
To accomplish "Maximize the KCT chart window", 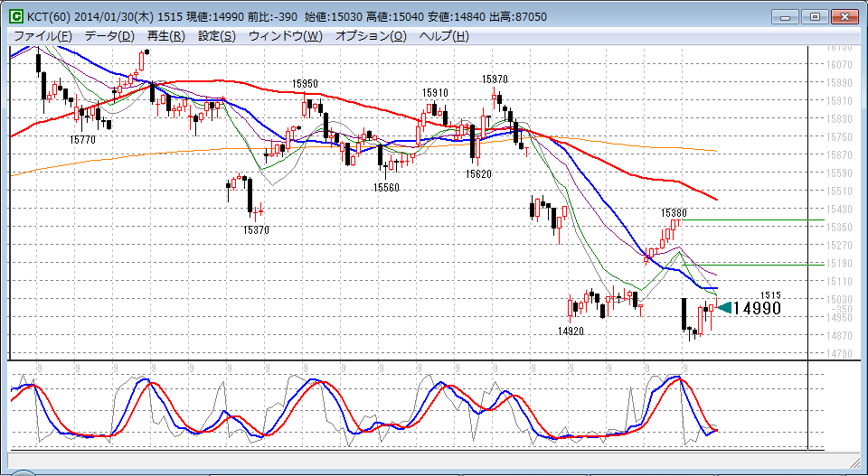I will click(816, 16).
